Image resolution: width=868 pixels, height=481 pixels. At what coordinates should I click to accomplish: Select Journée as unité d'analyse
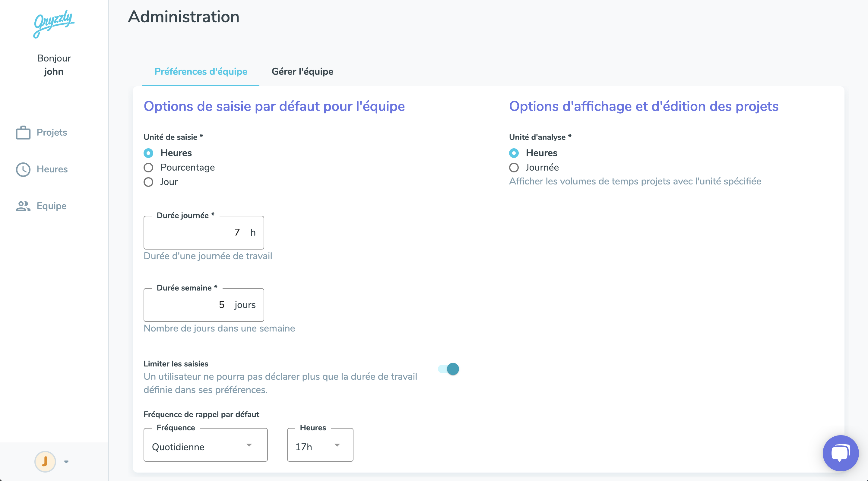tap(514, 168)
